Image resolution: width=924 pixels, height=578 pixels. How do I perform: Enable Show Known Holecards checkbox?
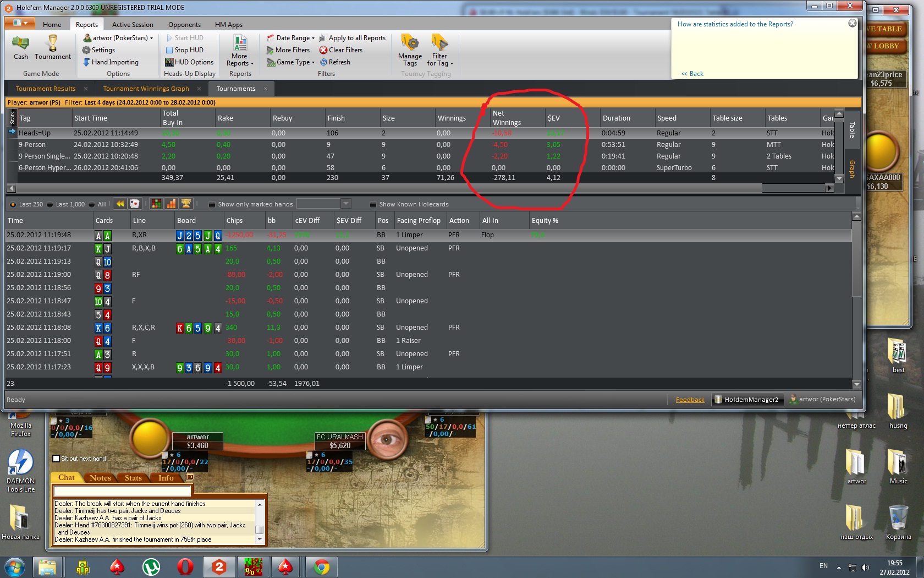click(373, 204)
